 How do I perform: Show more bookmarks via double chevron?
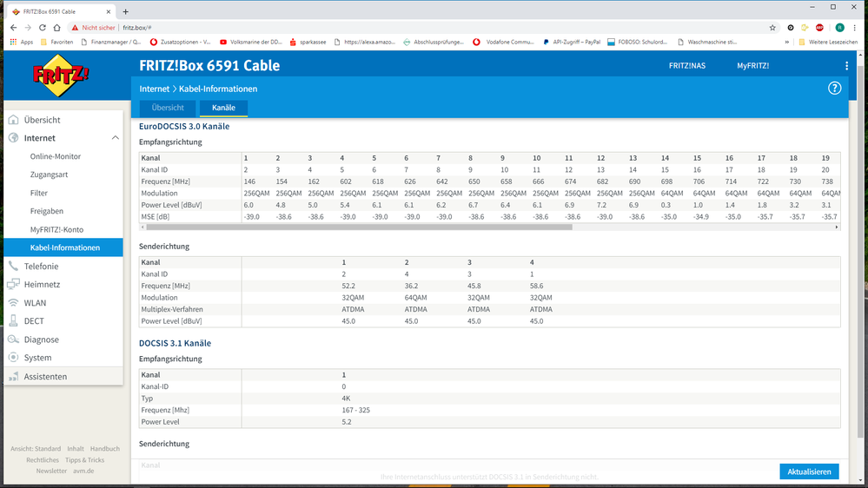click(x=786, y=42)
